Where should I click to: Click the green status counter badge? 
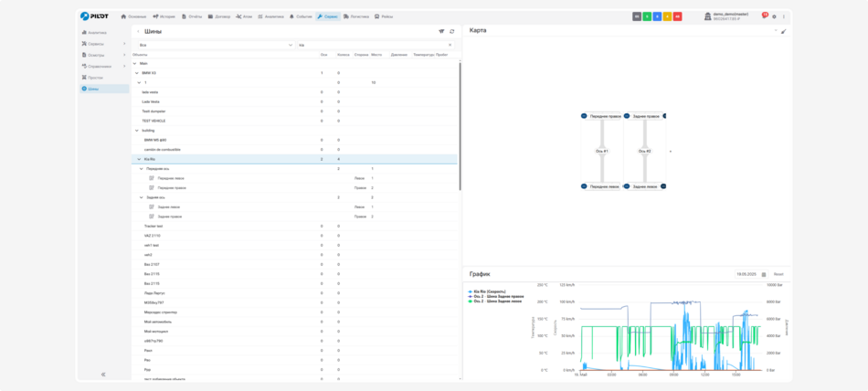pos(647,16)
